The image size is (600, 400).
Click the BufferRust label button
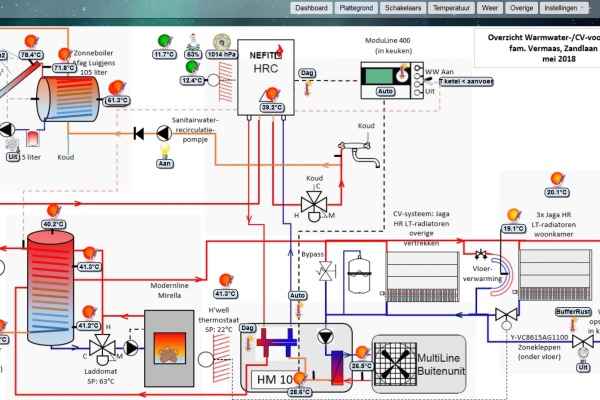point(574,312)
